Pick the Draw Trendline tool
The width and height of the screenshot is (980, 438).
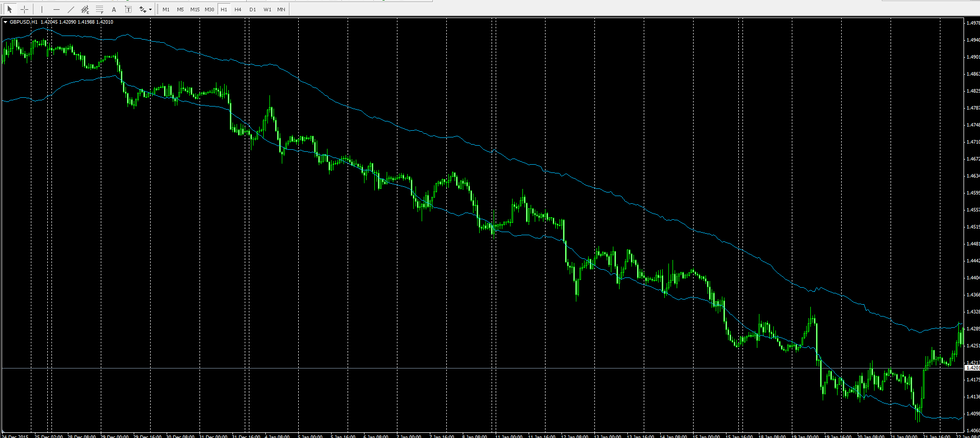71,9
